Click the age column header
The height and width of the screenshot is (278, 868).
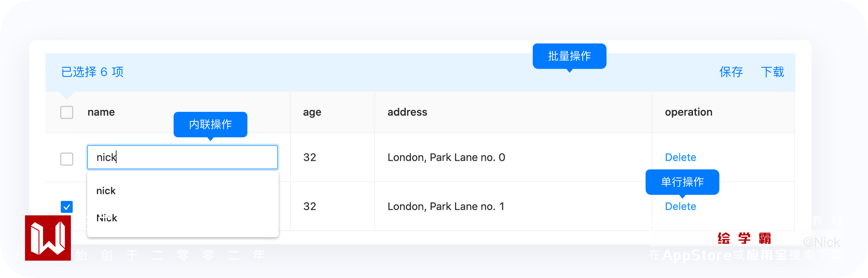(x=312, y=112)
